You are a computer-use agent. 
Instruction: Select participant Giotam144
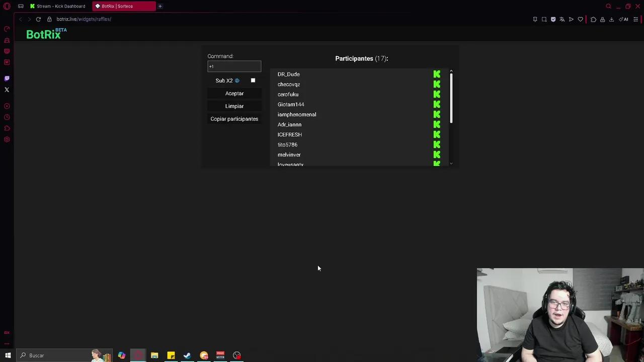point(291,104)
